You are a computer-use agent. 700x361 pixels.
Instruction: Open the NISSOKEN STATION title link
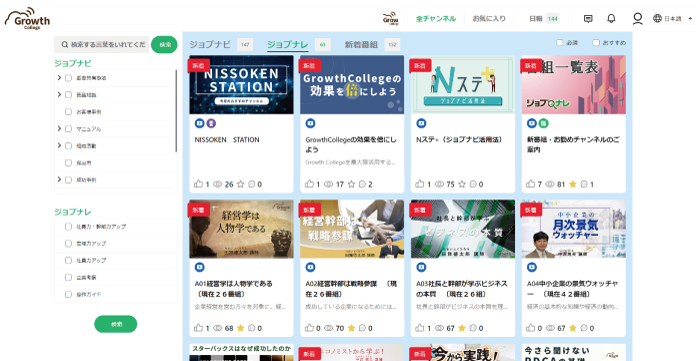pos(227,140)
